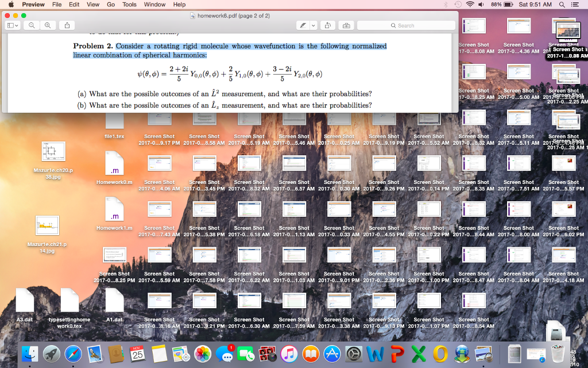Open the View menu in menu bar

tap(93, 5)
